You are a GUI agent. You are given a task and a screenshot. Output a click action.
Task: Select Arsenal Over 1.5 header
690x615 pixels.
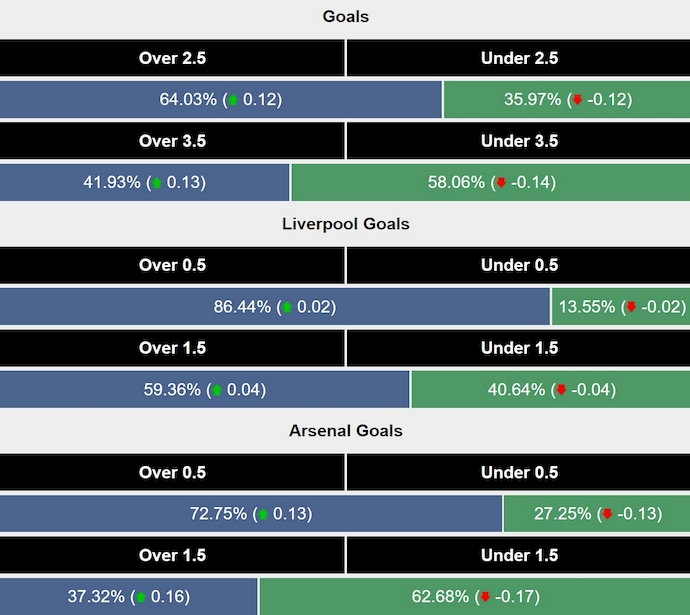(x=172, y=555)
